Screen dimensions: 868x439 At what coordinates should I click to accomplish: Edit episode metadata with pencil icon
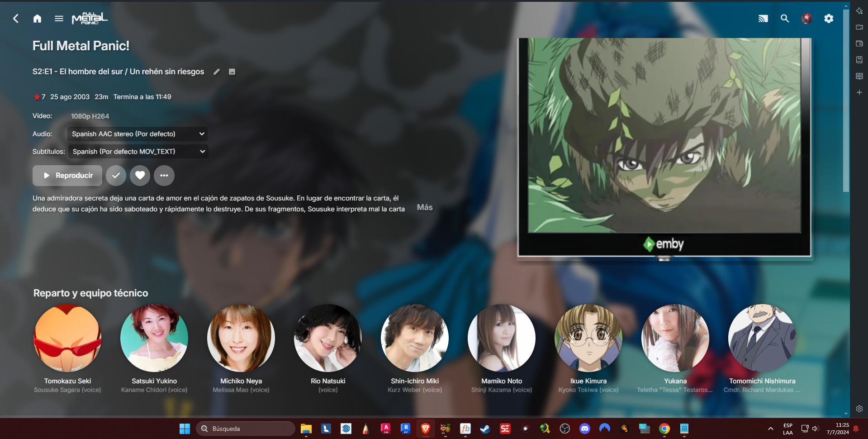217,72
